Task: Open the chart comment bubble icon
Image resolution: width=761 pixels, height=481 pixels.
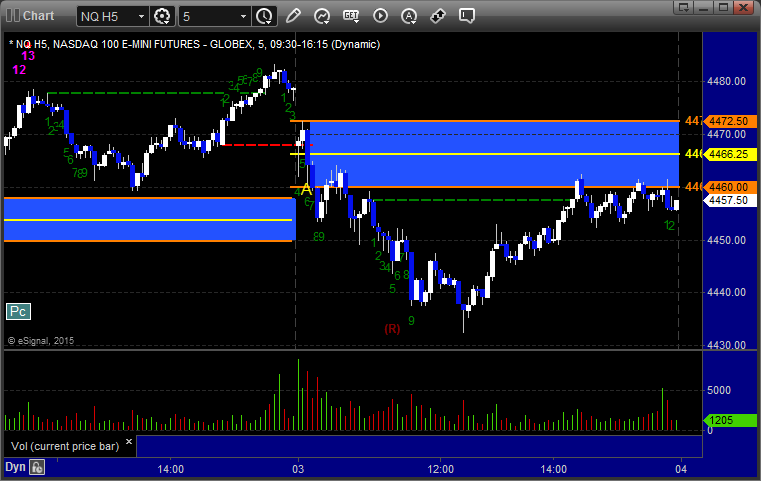Action: tap(466, 16)
